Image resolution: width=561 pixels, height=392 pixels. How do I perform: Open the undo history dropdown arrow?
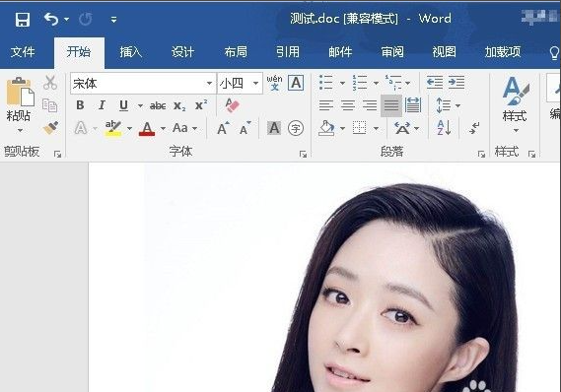click(66, 20)
